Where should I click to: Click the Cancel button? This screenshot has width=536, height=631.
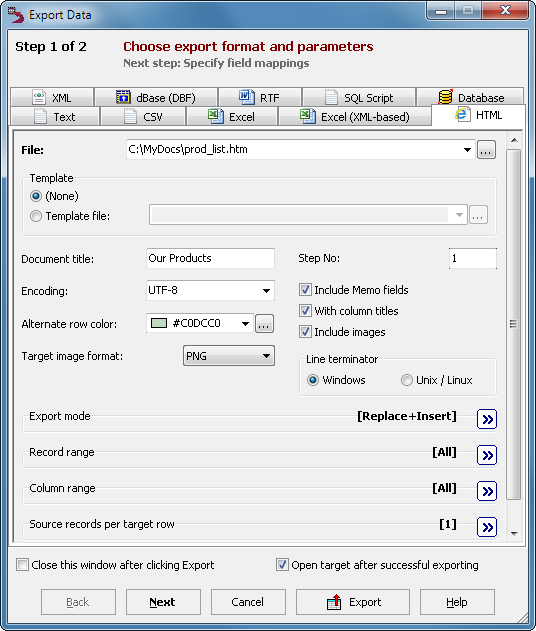248,602
